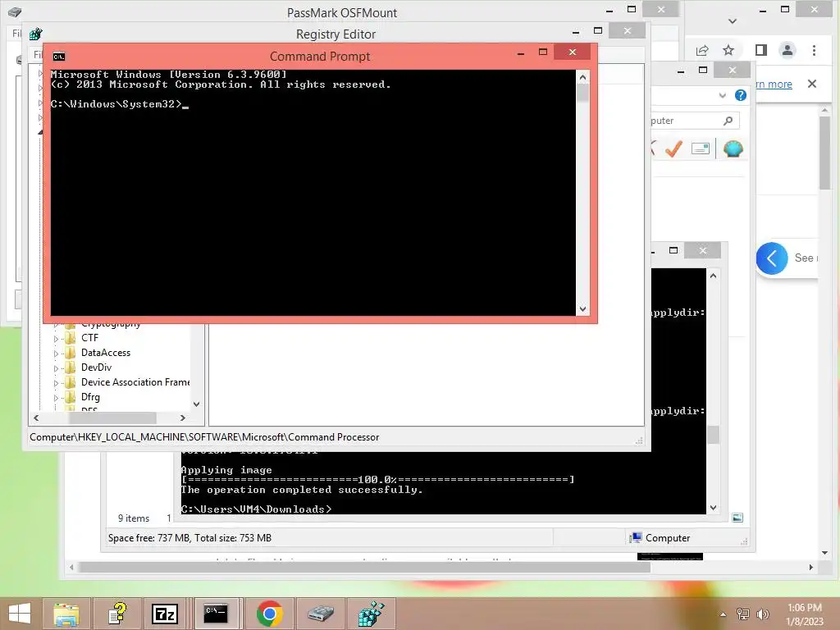Click the properties card ribbon icon

tap(701, 148)
